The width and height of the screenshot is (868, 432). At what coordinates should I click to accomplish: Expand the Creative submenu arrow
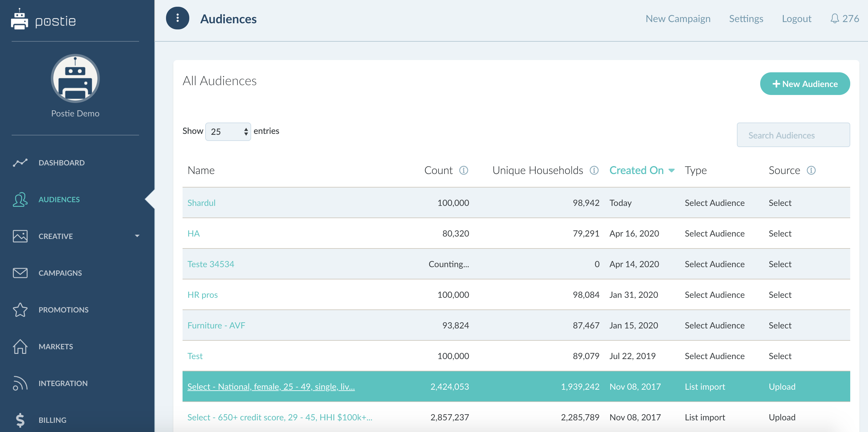click(x=137, y=236)
